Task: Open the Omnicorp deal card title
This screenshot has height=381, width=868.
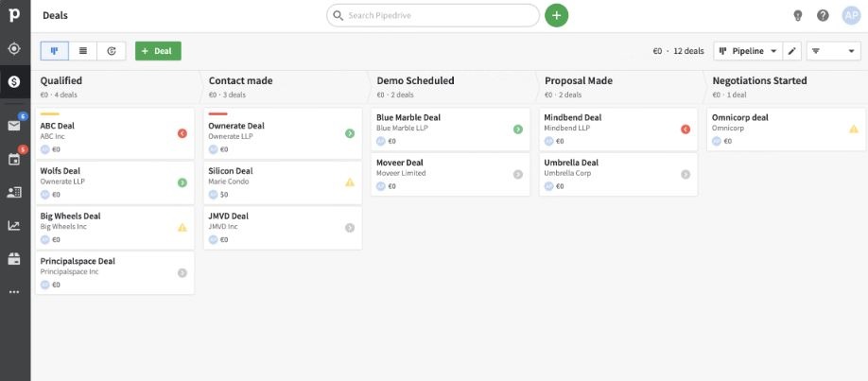Action: point(740,117)
